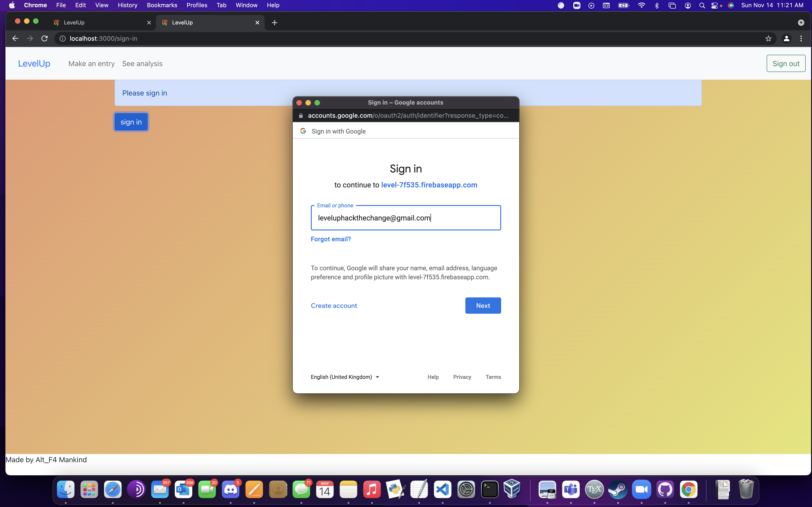Switch to the first LevelUp tab
The width and height of the screenshot is (812, 507).
coord(97,22)
